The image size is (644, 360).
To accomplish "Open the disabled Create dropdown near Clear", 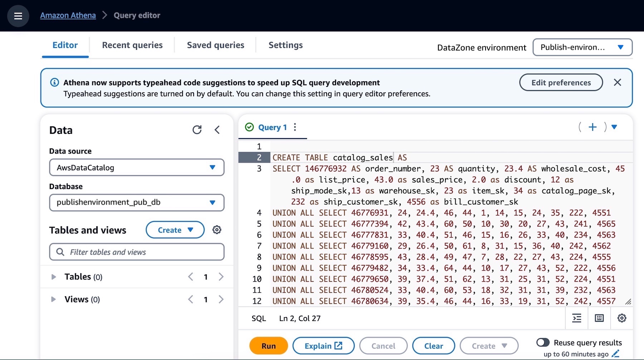I will (x=489, y=346).
